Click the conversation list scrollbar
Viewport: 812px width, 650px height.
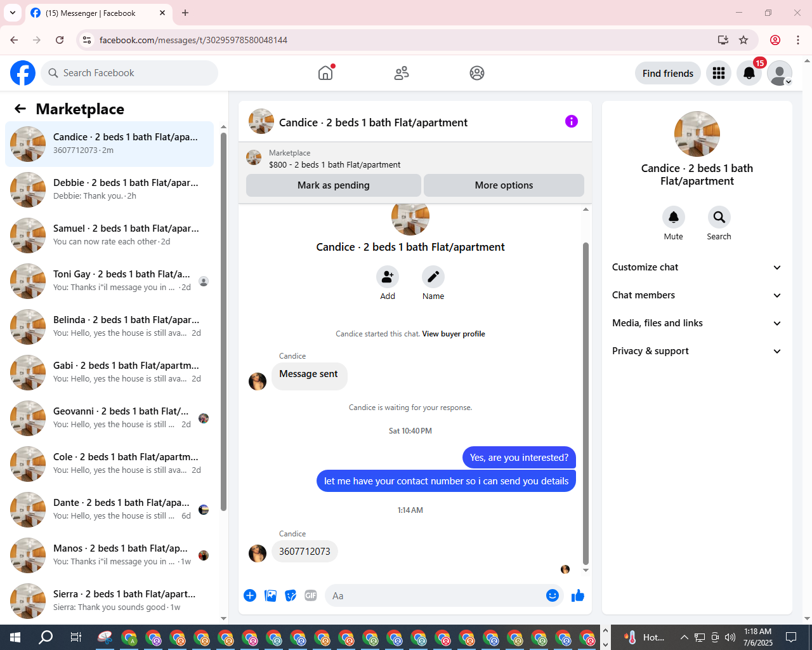[223, 321]
